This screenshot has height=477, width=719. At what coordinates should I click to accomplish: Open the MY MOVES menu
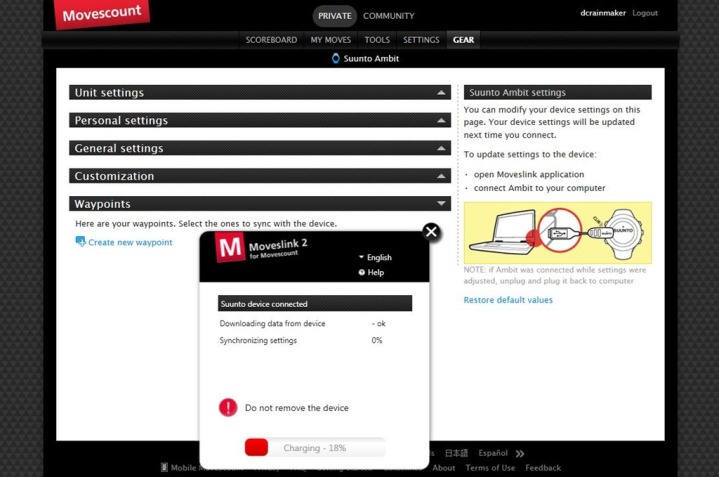tap(331, 40)
